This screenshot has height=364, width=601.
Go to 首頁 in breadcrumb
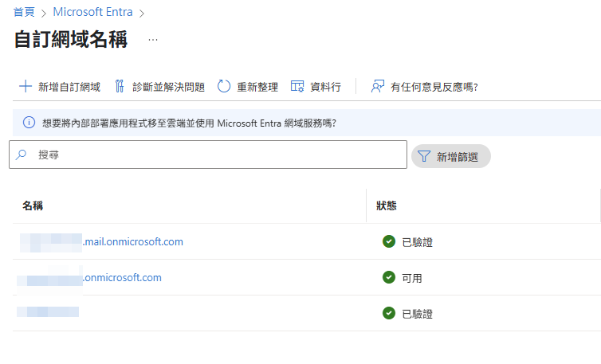click(x=24, y=13)
